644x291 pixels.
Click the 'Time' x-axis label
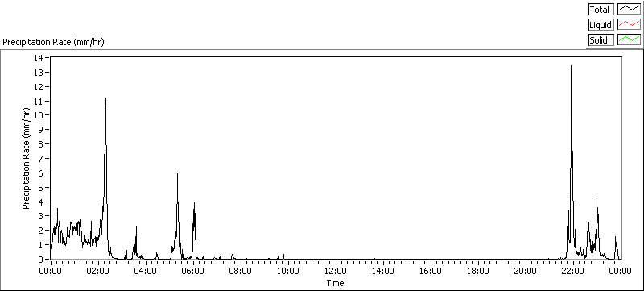pyautogui.click(x=335, y=283)
